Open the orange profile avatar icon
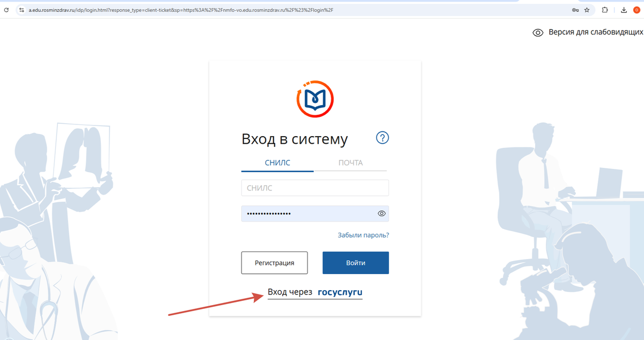644x340 pixels. [636, 10]
